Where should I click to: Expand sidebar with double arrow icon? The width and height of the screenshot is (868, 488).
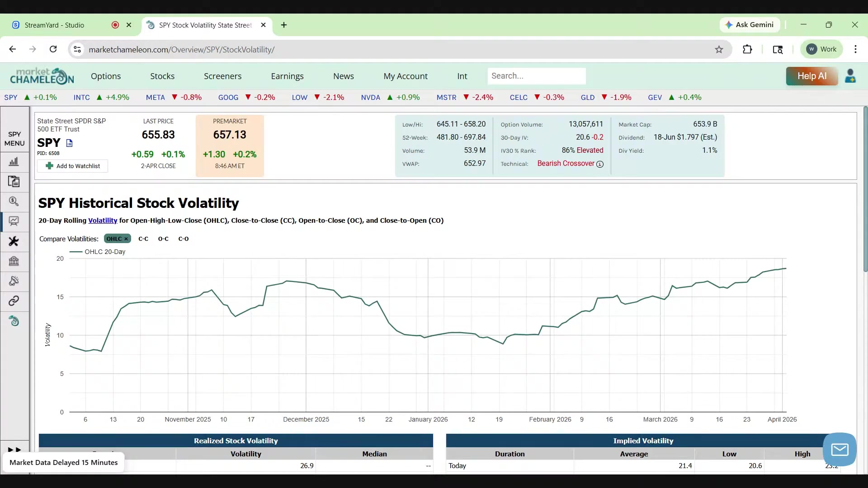coord(14,450)
